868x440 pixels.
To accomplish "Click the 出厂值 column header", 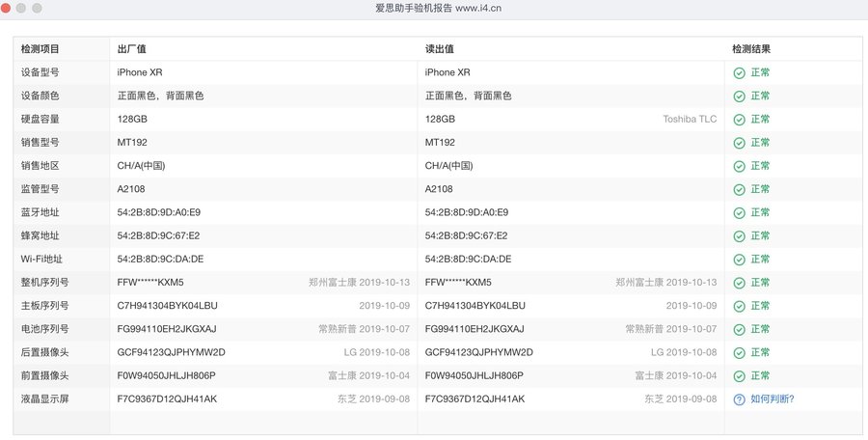I will (132, 49).
